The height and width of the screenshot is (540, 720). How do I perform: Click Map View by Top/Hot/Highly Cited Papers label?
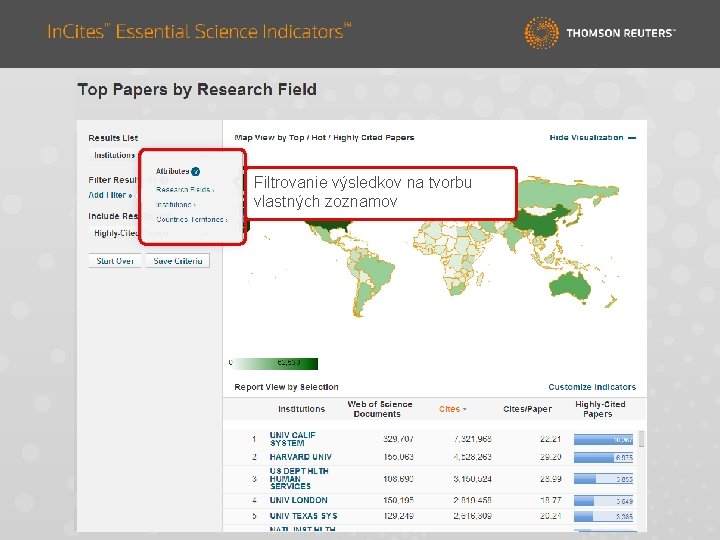324,137
